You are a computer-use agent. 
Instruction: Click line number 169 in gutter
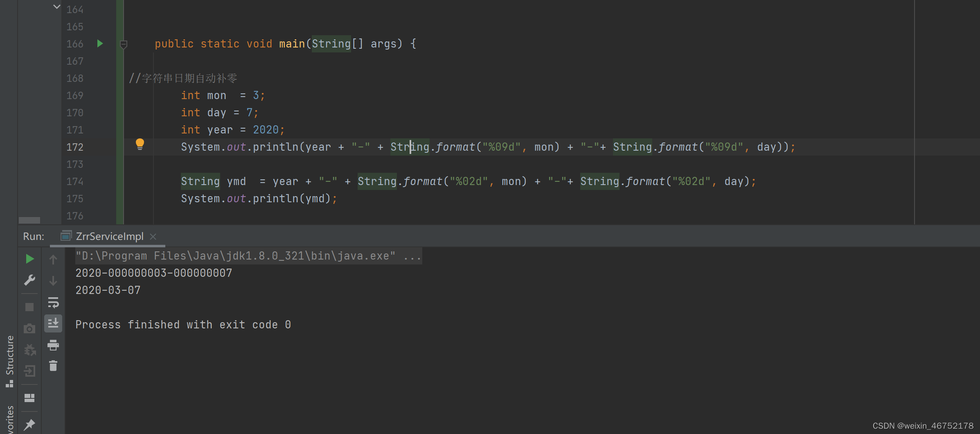pyautogui.click(x=75, y=95)
